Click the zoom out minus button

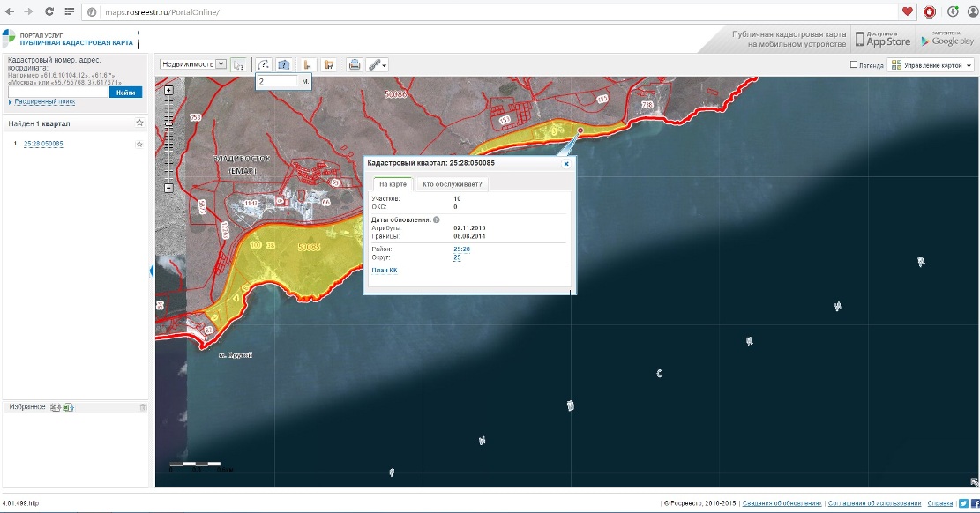pos(168,188)
